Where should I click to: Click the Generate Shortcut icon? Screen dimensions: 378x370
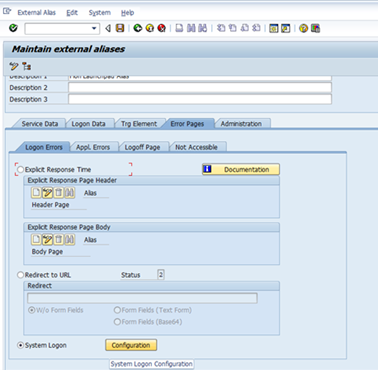point(286,28)
